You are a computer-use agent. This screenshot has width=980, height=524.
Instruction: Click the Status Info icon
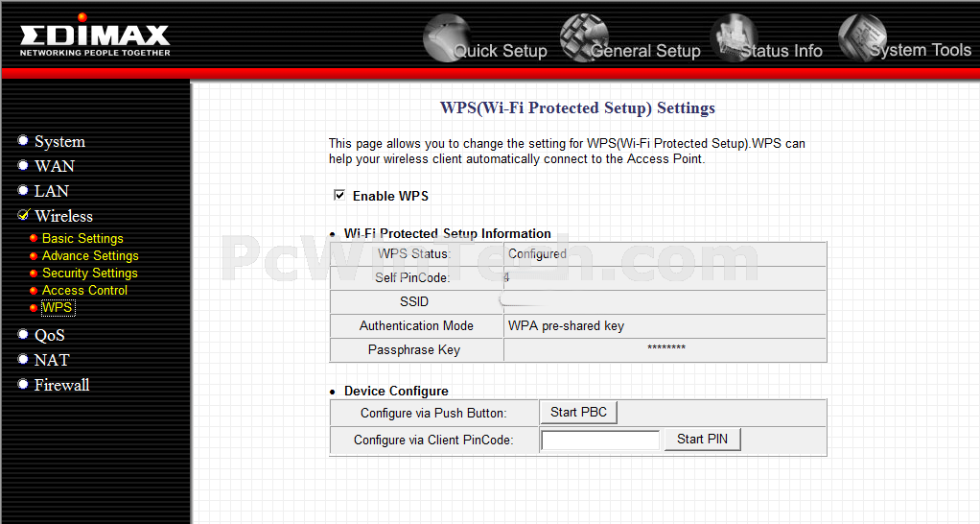tap(734, 38)
